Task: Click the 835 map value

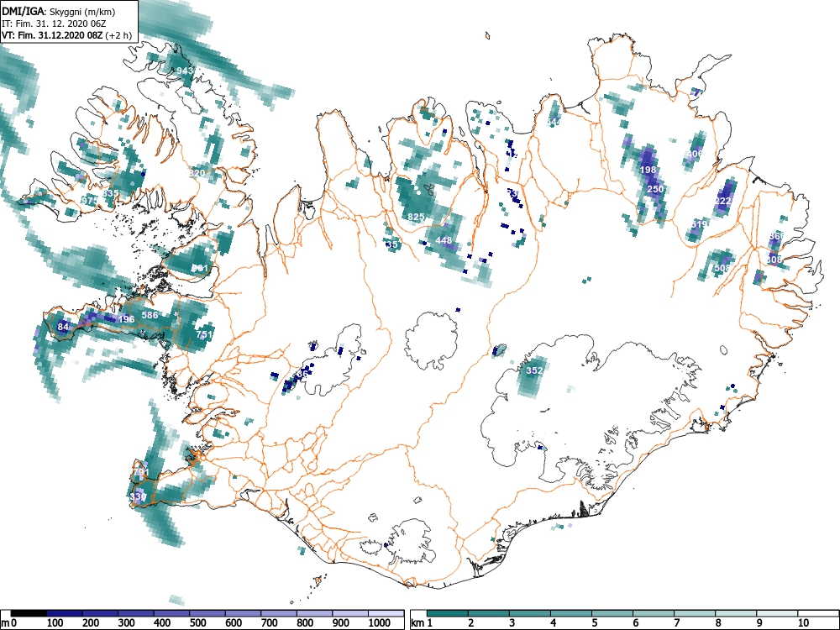Action: 111,193
